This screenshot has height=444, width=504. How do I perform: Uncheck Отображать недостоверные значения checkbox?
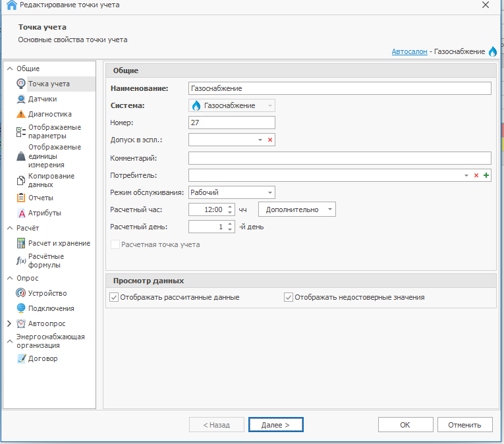289,297
